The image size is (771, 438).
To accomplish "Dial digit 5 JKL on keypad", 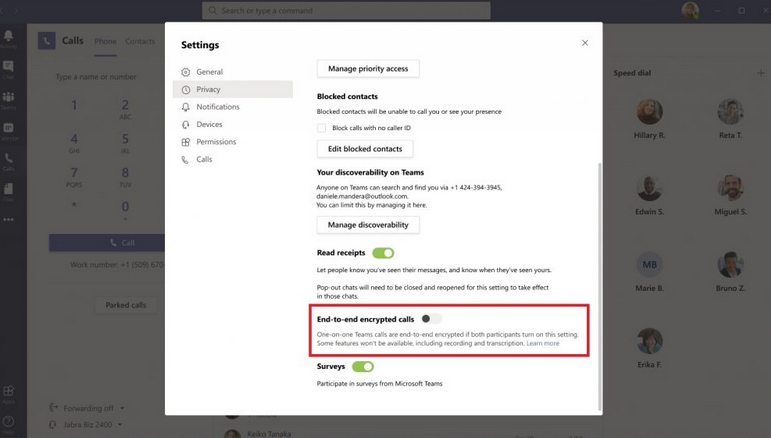I will (x=125, y=143).
